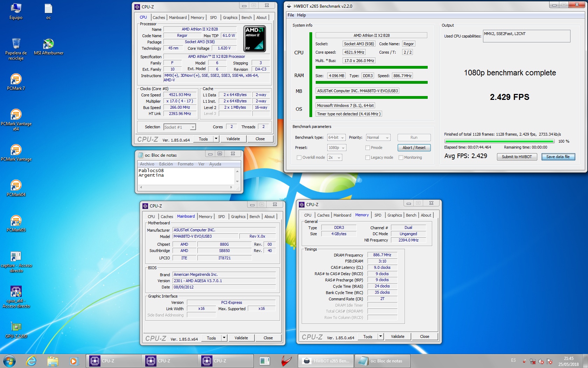Open Internet Explorer from taskbar

point(31,361)
